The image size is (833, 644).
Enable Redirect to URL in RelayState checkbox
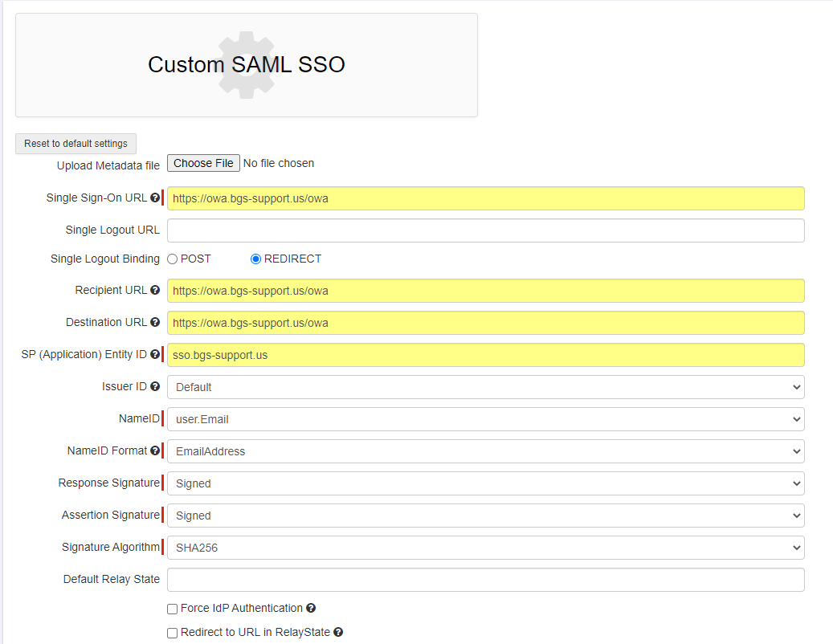pos(172,633)
